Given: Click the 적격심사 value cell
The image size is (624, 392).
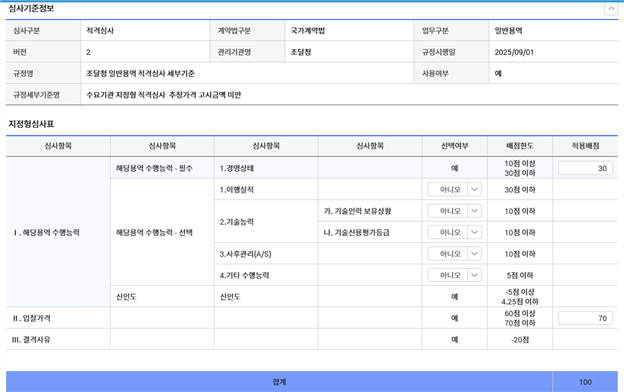Looking at the screenshot, I should point(145,31).
